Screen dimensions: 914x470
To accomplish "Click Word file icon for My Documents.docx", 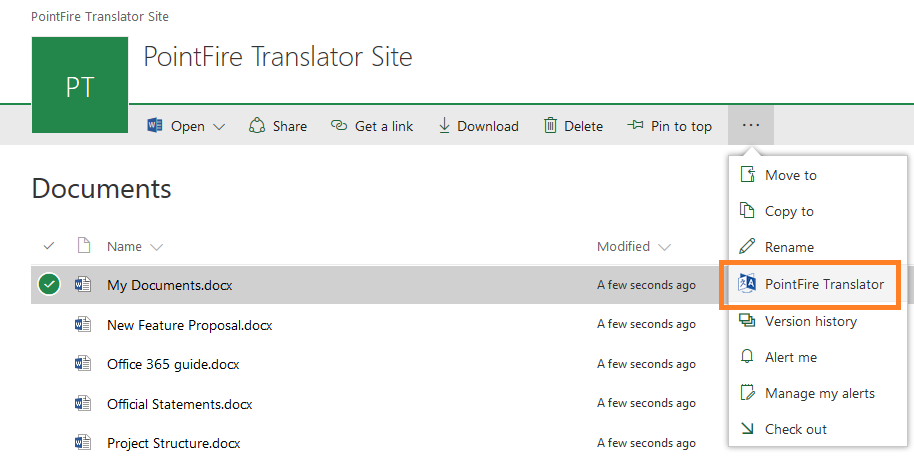I will pos(83,285).
